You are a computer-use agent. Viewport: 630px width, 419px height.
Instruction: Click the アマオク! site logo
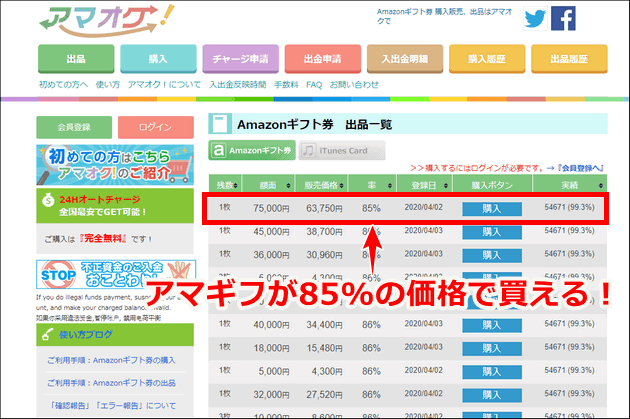(107, 20)
